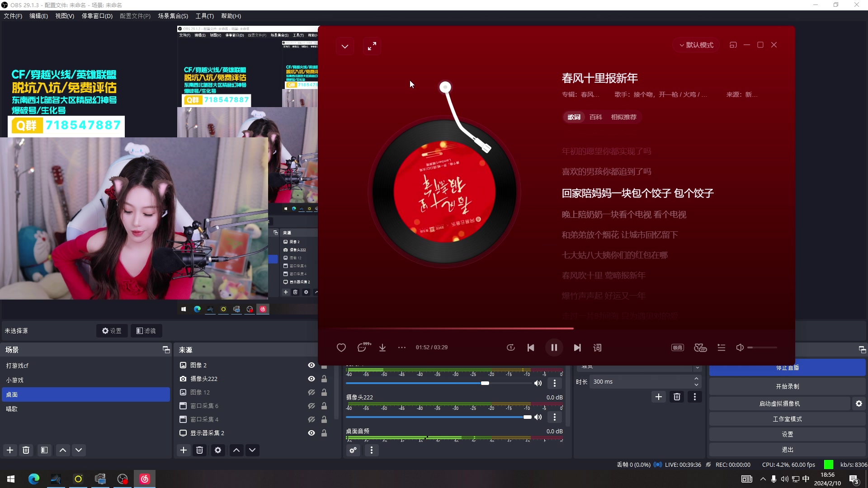Open advanced audio properties gears

pos(353,450)
